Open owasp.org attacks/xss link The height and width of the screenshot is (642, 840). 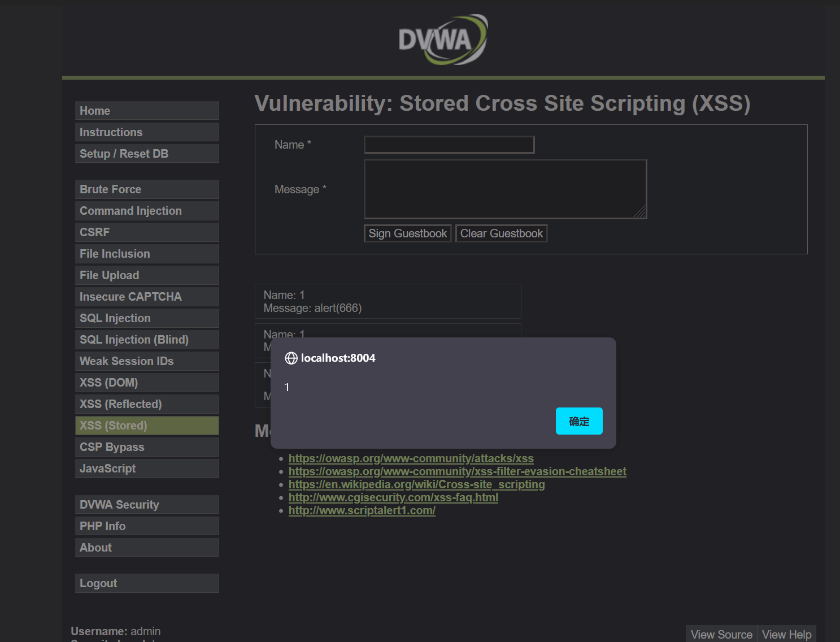point(411,458)
